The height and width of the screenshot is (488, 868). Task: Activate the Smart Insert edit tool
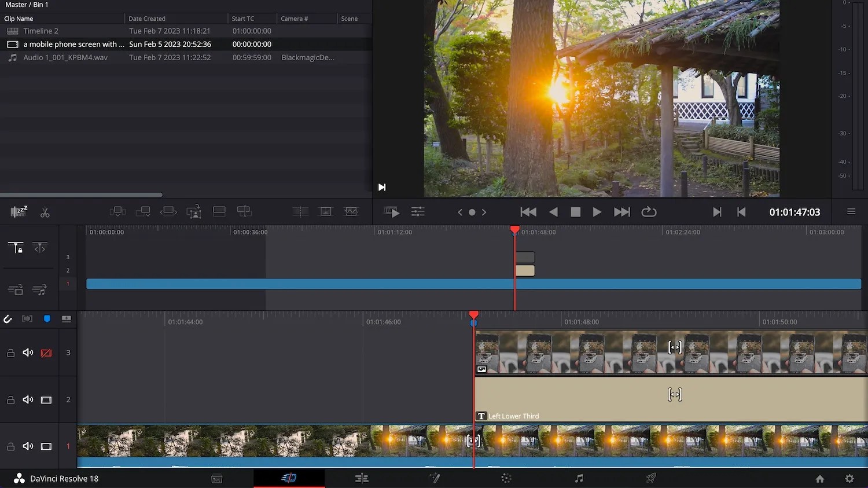(118, 211)
